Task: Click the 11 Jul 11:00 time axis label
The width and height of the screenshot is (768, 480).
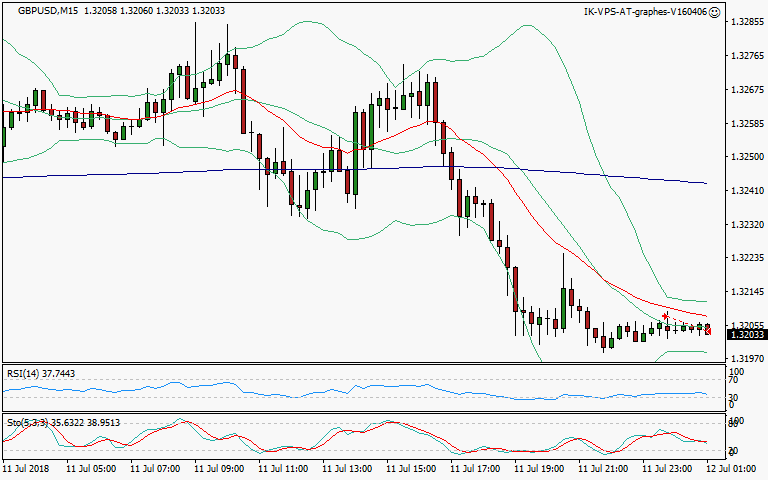Action: [x=283, y=469]
